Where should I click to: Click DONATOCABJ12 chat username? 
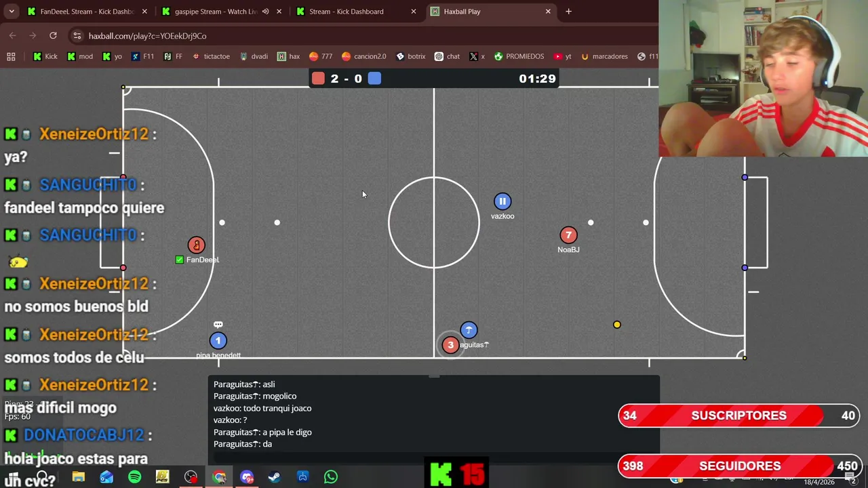[x=84, y=435]
